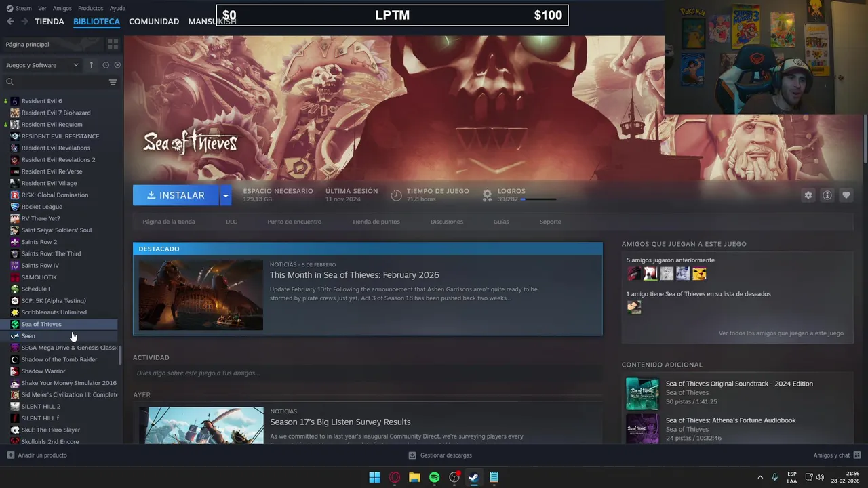The height and width of the screenshot is (488, 868).
Task: Open the first friend avatar
Action: (634, 273)
